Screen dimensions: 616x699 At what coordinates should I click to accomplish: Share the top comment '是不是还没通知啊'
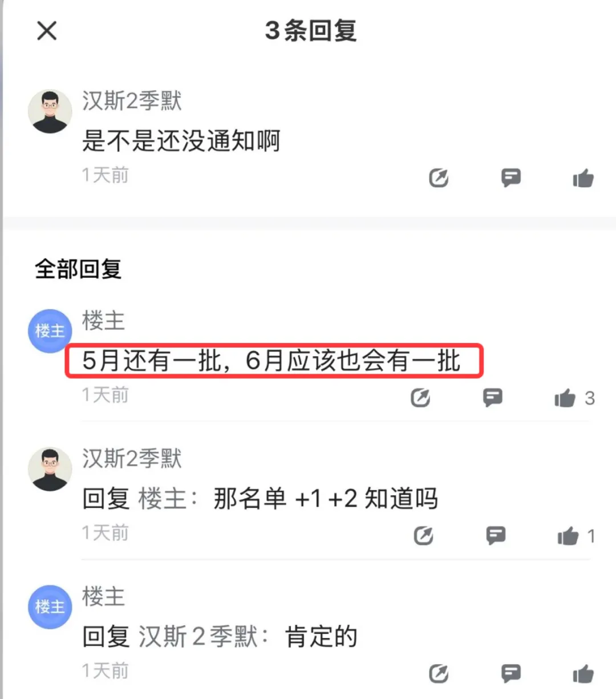pyautogui.click(x=439, y=178)
